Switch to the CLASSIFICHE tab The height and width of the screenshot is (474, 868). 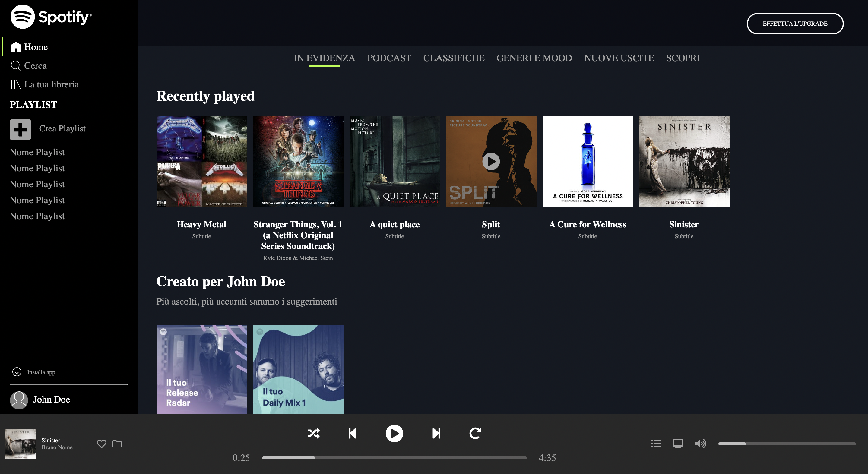(454, 58)
